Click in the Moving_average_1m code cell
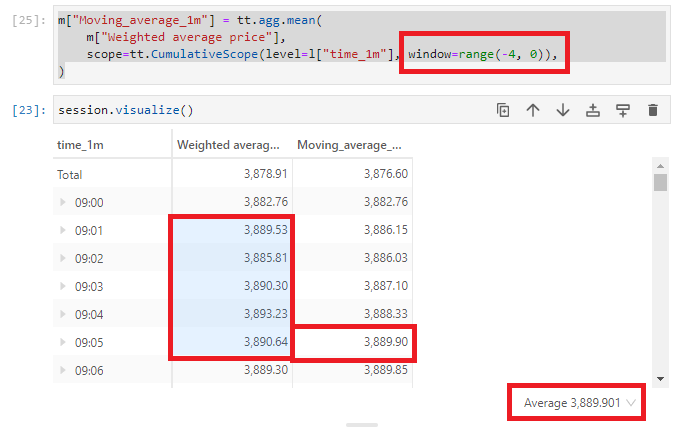This screenshot has height=433, width=675. tap(362, 45)
